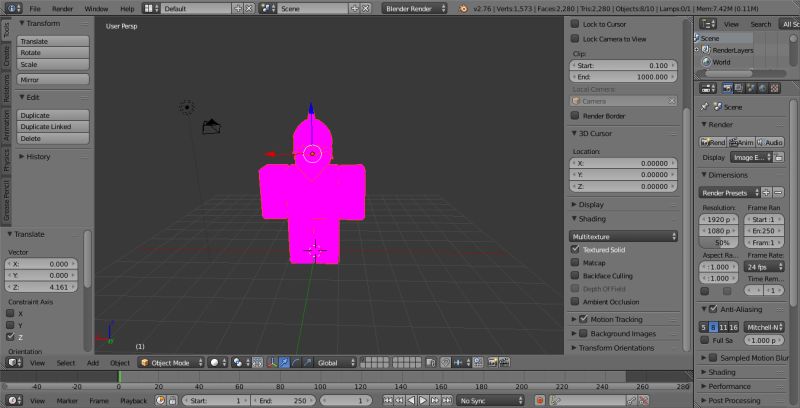This screenshot has width=800, height=408.
Task: Enable the Lock to Cursor checkbox
Action: click(x=575, y=24)
